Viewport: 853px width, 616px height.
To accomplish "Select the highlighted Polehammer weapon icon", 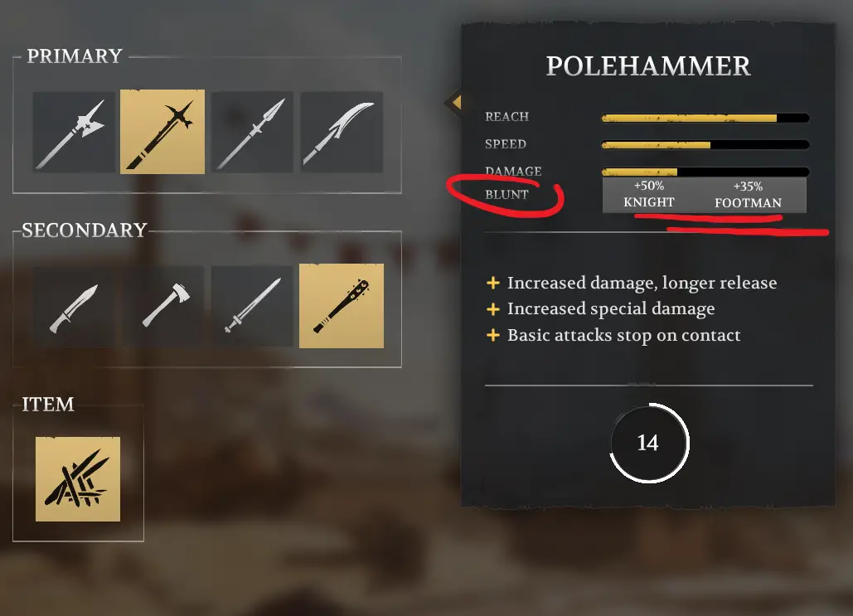I will coord(162,132).
